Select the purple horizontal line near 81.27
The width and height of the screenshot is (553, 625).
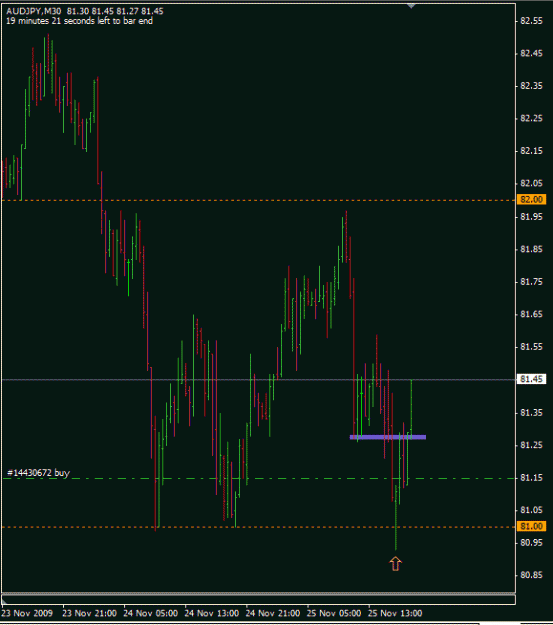[388, 437]
